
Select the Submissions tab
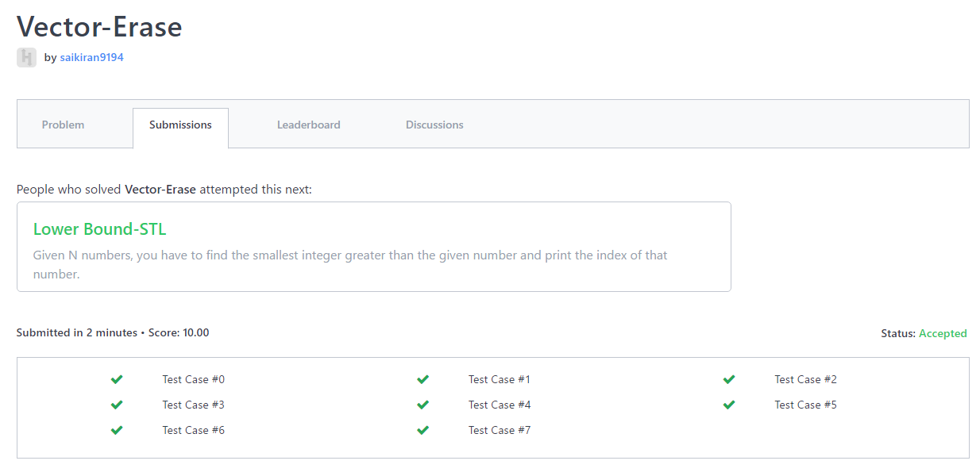click(180, 125)
